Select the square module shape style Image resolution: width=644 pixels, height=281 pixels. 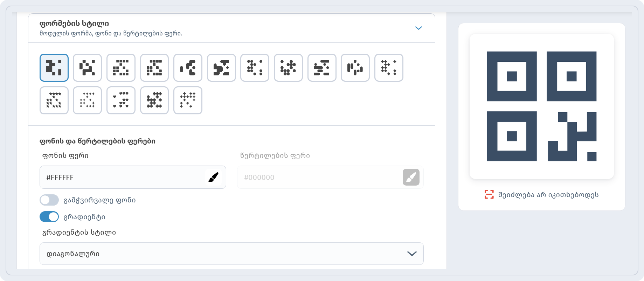54,68
